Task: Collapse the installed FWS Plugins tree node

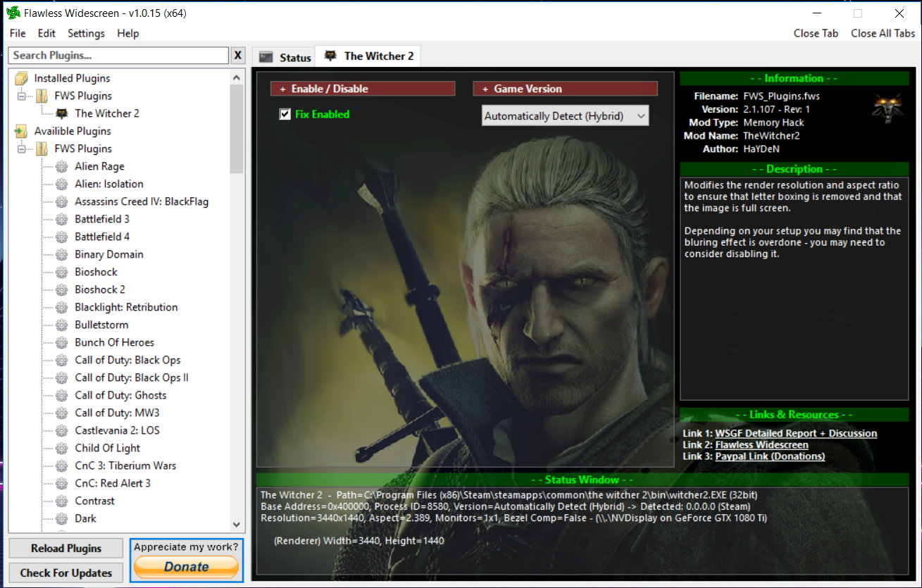Action: point(22,96)
